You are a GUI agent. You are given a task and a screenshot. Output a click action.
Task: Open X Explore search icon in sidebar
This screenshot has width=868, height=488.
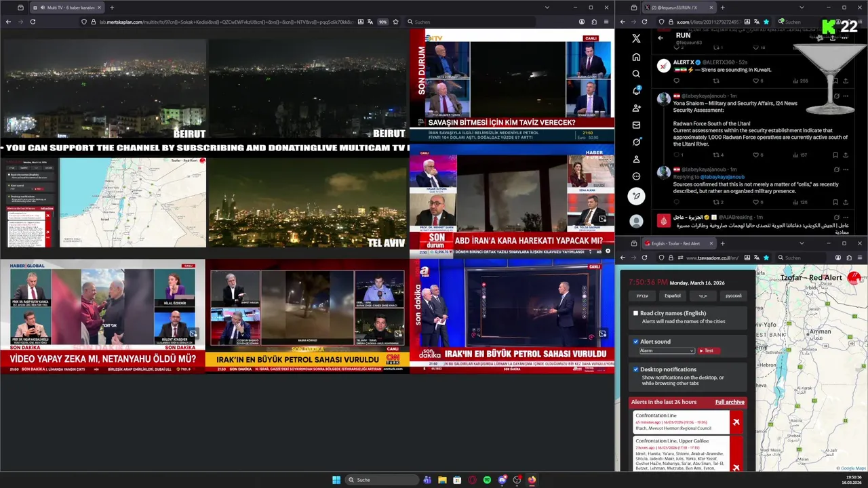[x=636, y=74]
